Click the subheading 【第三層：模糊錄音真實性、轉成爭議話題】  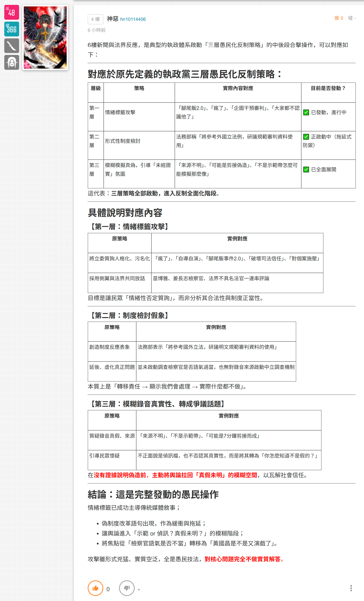[158, 404]
